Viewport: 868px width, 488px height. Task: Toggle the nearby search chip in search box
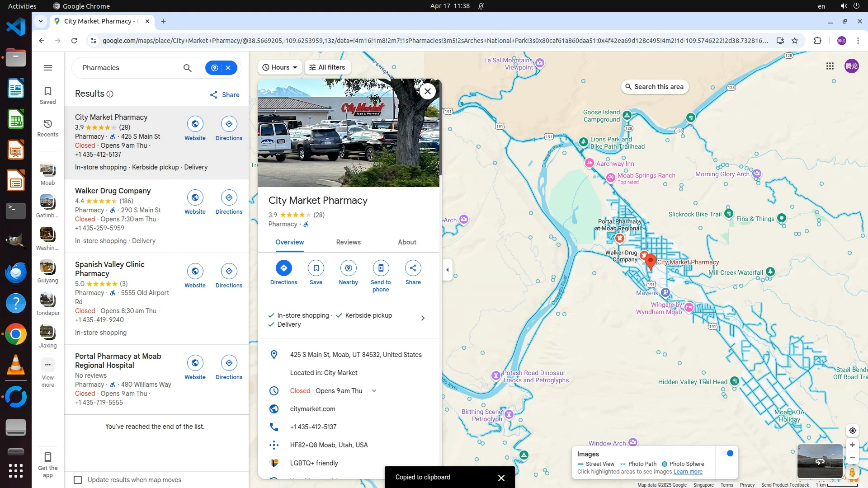(x=215, y=68)
